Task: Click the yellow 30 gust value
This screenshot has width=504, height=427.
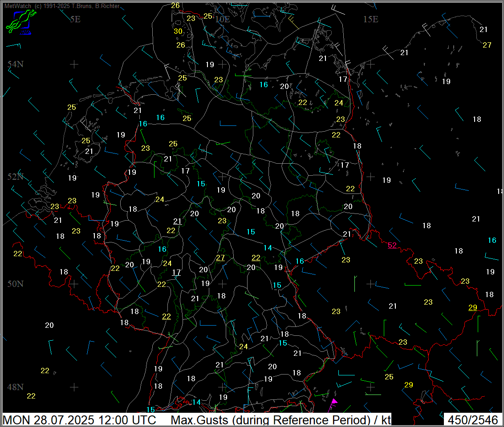Action: coord(178,31)
